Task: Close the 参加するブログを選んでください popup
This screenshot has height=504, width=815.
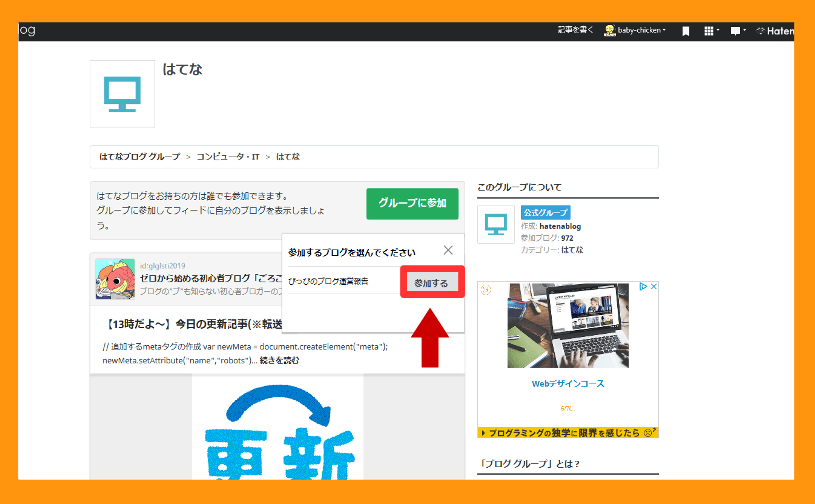Action: pyautogui.click(x=448, y=250)
